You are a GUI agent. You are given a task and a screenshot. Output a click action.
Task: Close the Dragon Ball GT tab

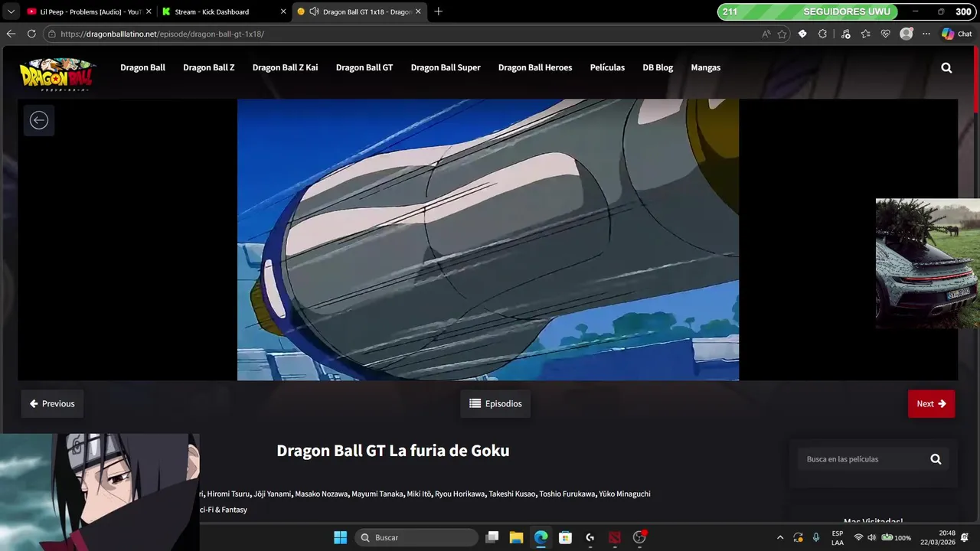click(418, 11)
